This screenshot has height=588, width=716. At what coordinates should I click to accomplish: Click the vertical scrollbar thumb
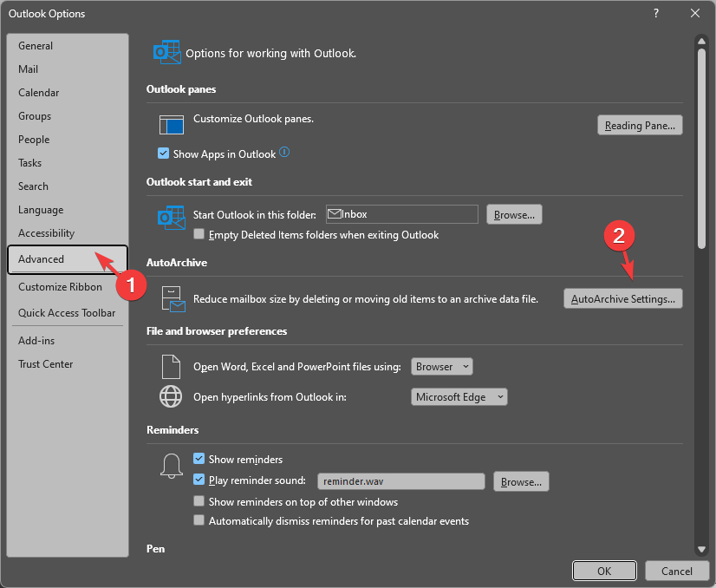pyautogui.click(x=701, y=147)
